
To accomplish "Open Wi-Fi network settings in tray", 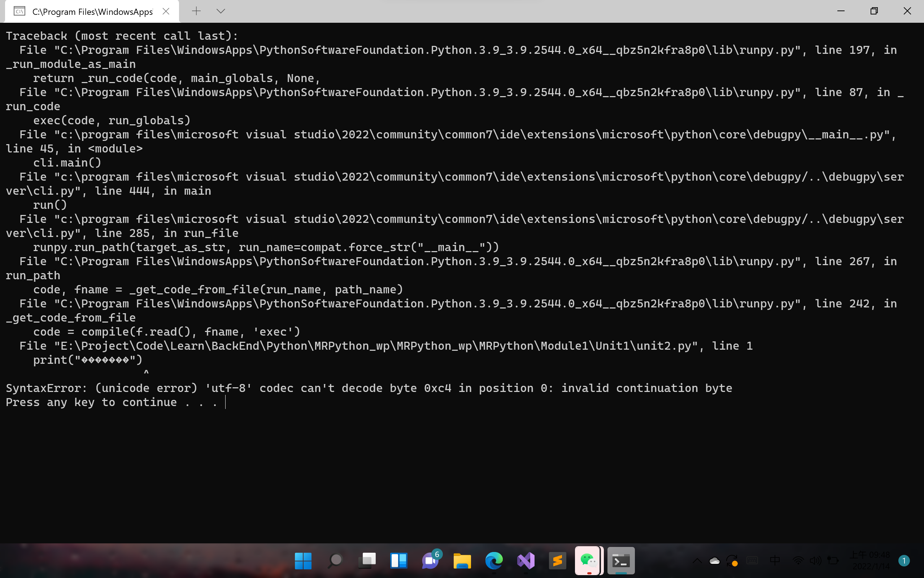I will click(x=798, y=561).
